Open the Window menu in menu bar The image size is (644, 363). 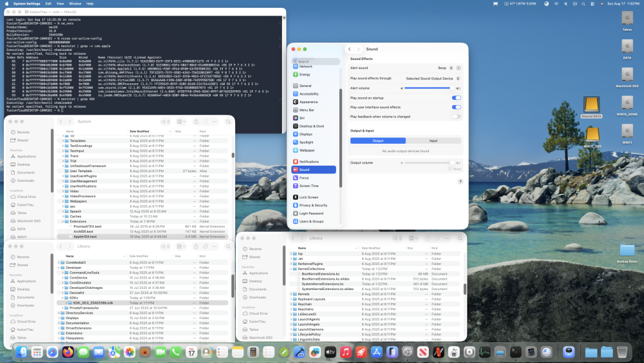point(75,4)
